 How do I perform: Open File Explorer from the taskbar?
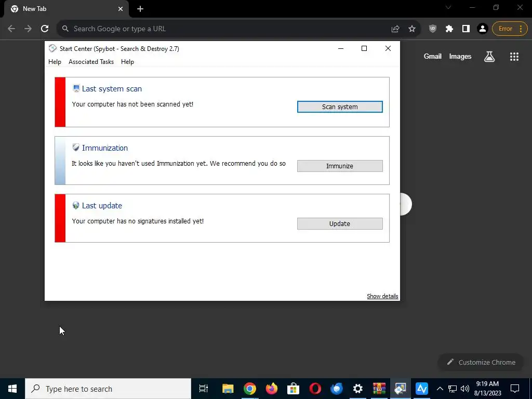pos(228,389)
